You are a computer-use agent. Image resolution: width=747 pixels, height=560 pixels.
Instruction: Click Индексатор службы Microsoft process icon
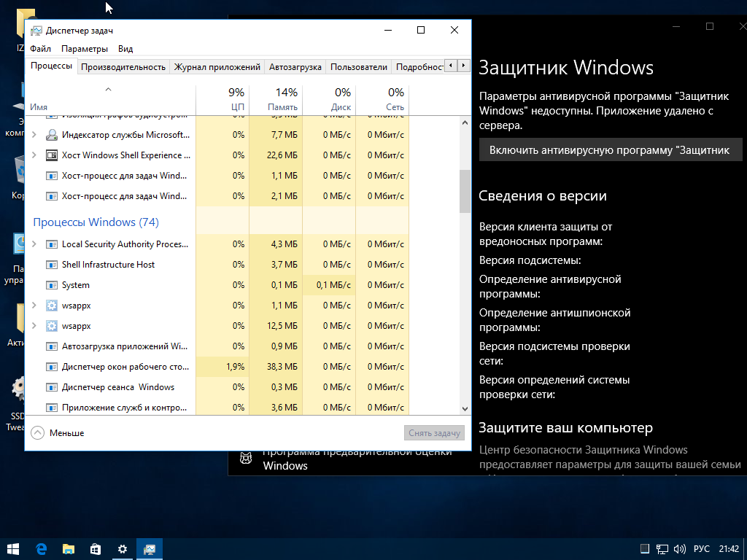pyautogui.click(x=52, y=135)
